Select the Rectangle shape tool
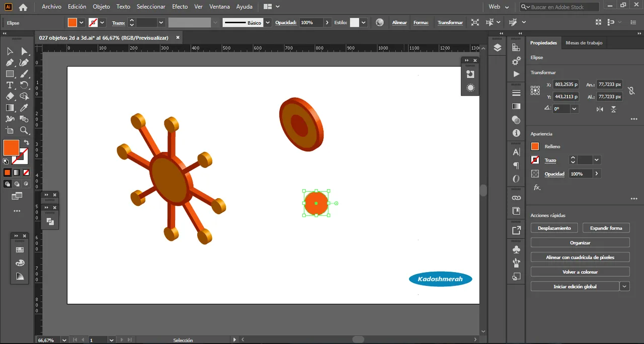644x344 pixels. pyautogui.click(x=10, y=74)
